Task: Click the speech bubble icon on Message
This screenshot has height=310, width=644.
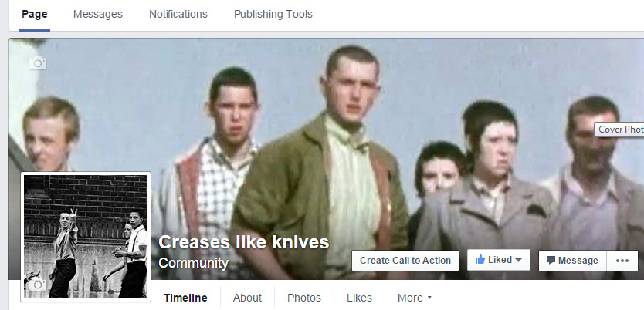Action: [x=551, y=261]
